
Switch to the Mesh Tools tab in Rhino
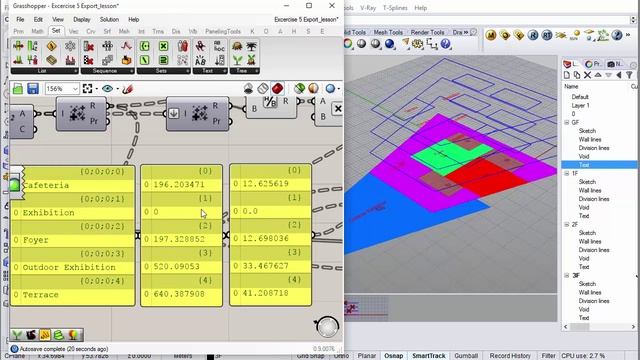pos(388,32)
